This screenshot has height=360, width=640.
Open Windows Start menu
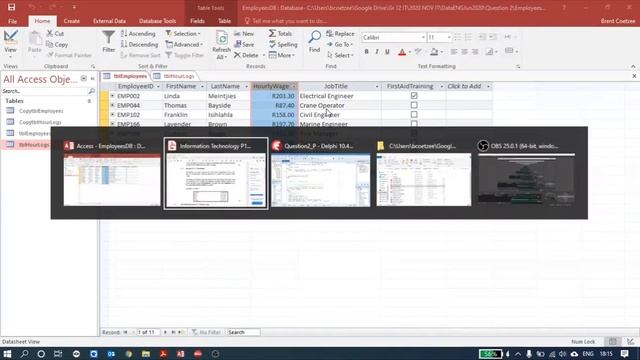(7, 354)
